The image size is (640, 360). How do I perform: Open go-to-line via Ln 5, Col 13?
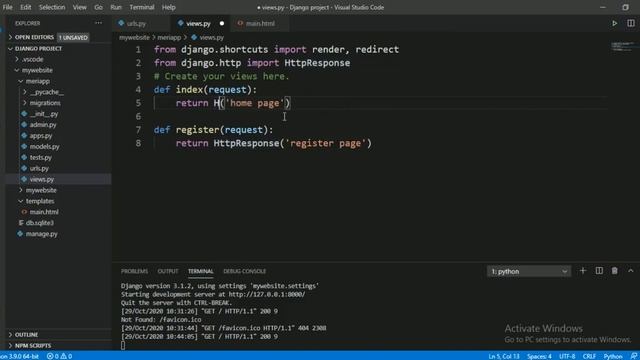coord(504,356)
